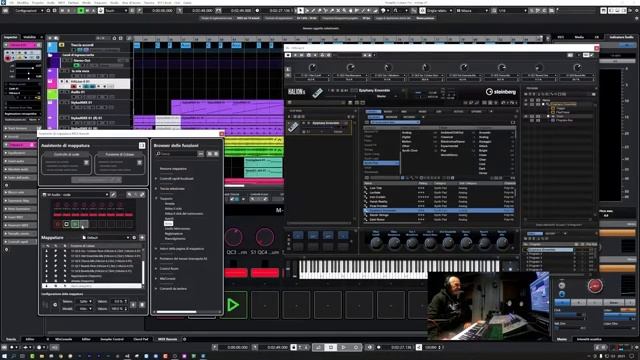Click the apply mapping button in assistant
This screenshot has width=640, height=360.
point(96,179)
